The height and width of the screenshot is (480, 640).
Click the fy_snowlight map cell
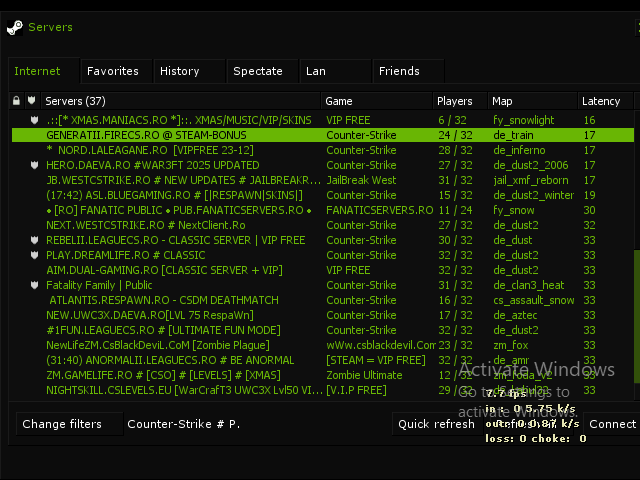click(x=523, y=120)
